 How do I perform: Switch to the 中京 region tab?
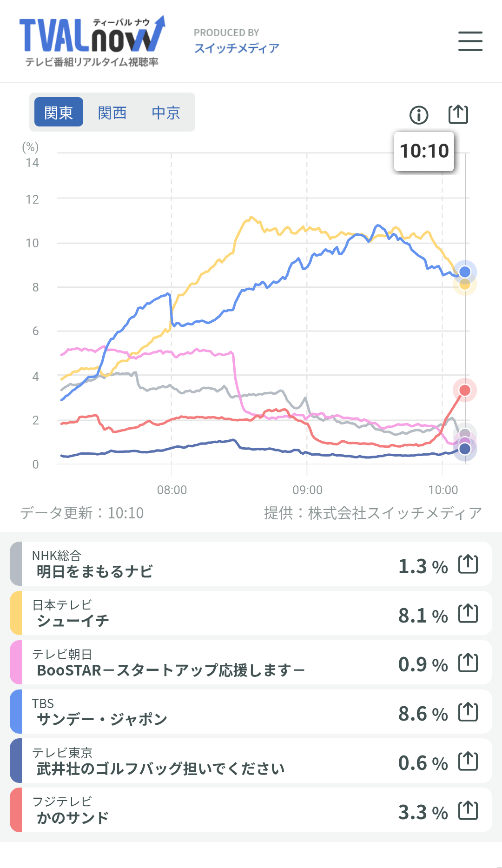(x=165, y=113)
